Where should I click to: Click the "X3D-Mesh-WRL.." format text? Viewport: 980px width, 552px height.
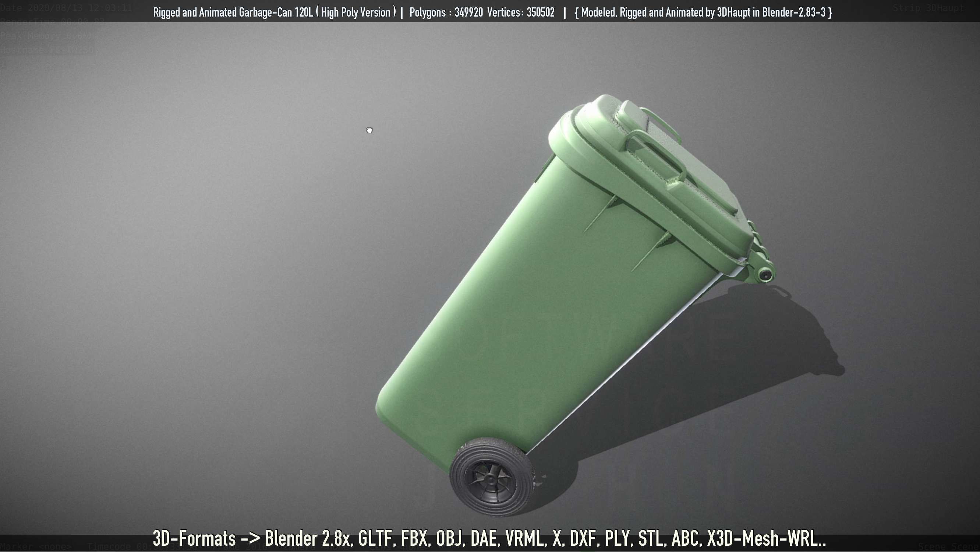[766, 538]
